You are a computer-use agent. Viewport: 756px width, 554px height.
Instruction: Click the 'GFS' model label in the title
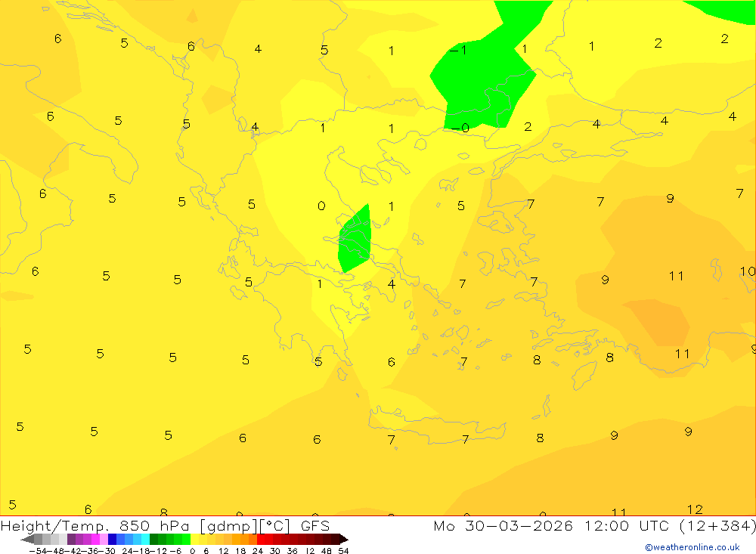314,525
